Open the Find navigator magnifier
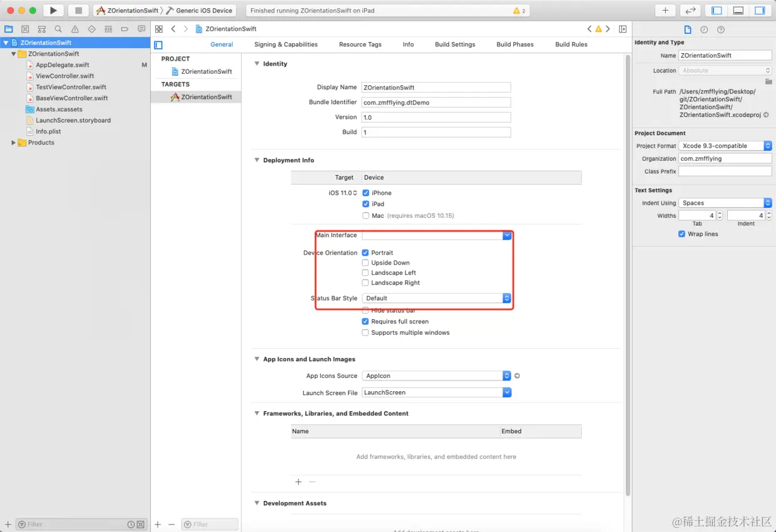 click(58, 29)
